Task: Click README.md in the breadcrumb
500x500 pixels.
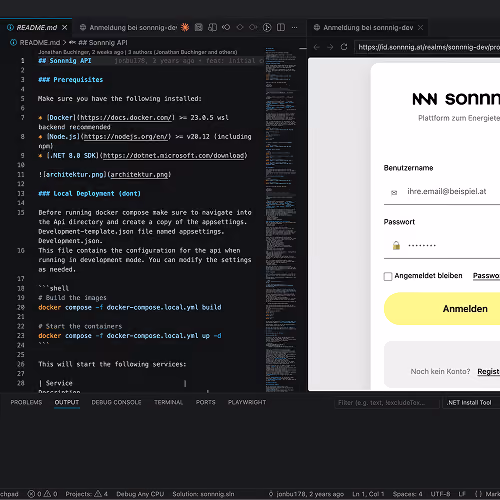Action: [40, 43]
